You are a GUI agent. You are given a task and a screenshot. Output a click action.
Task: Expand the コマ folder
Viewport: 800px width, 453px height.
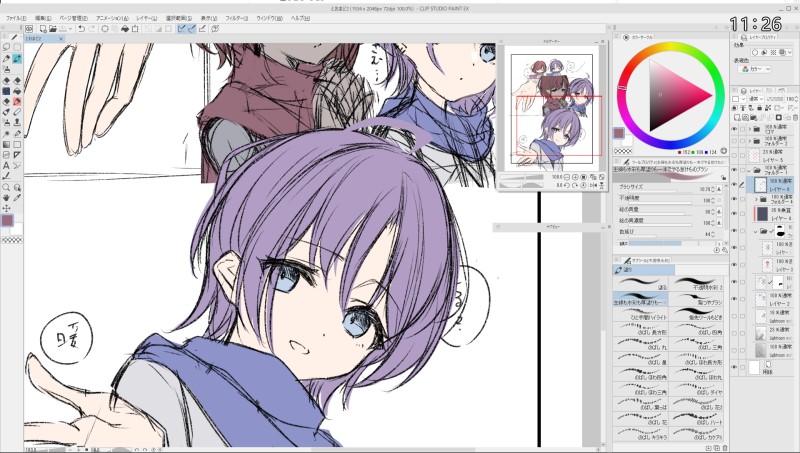750,129
